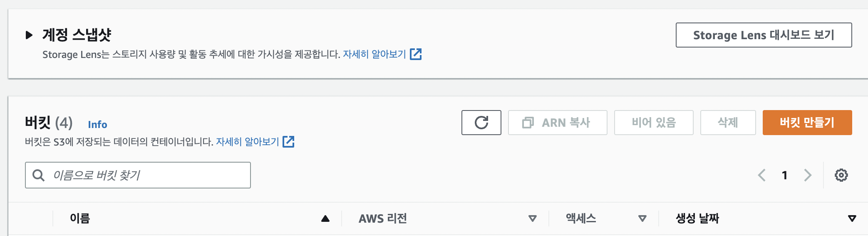Click the copy icon in ARN 복사
The image size is (868, 236).
pyautogui.click(x=528, y=123)
